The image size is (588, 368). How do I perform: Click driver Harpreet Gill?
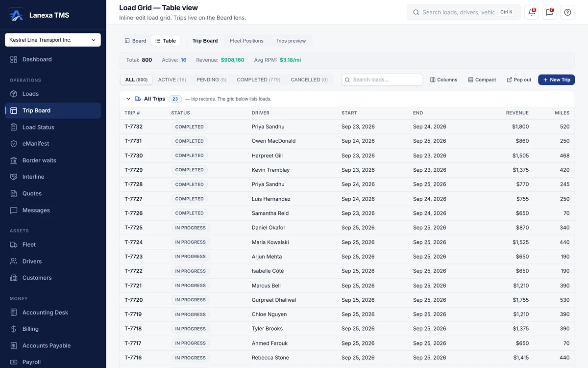pyautogui.click(x=267, y=156)
